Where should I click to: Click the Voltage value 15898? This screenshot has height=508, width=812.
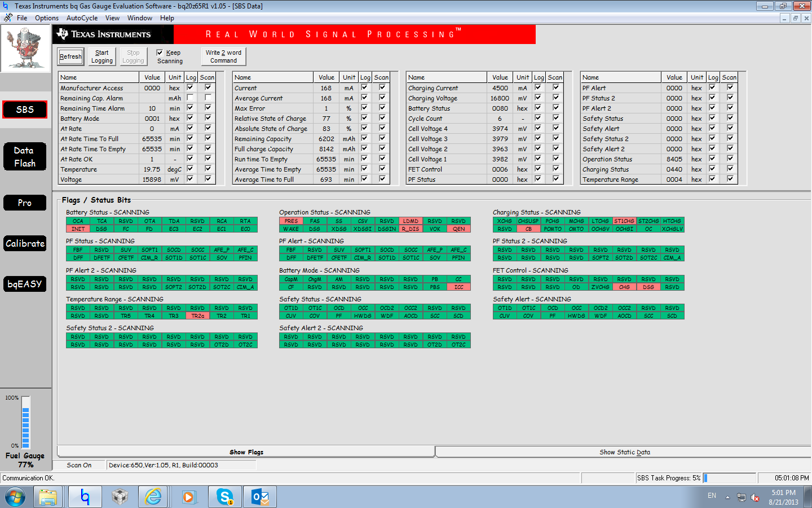point(152,179)
